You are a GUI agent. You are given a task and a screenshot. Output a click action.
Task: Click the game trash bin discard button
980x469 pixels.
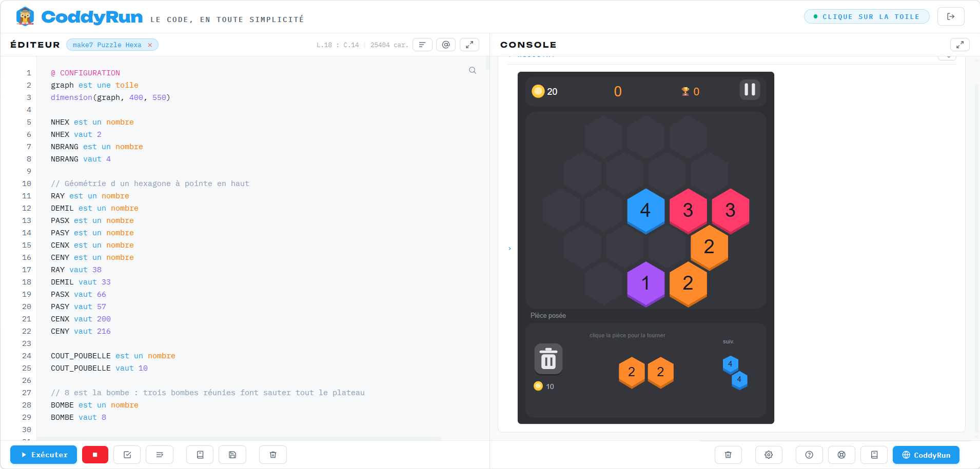point(548,359)
